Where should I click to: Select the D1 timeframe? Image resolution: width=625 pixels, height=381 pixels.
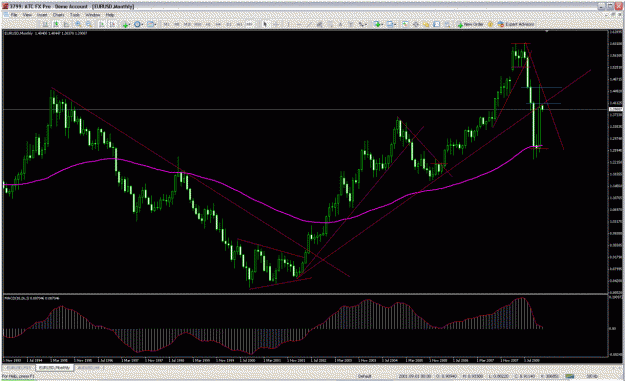pyautogui.click(x=229, y=24)
